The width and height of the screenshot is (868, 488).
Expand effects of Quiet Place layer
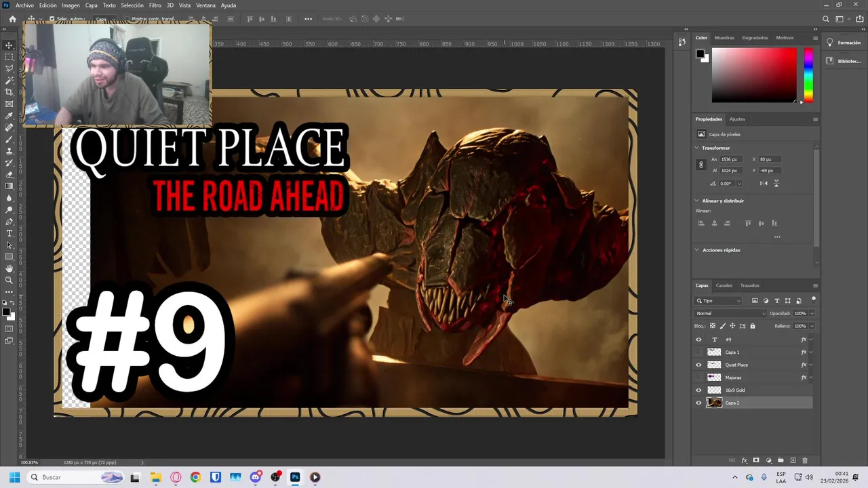810,365
